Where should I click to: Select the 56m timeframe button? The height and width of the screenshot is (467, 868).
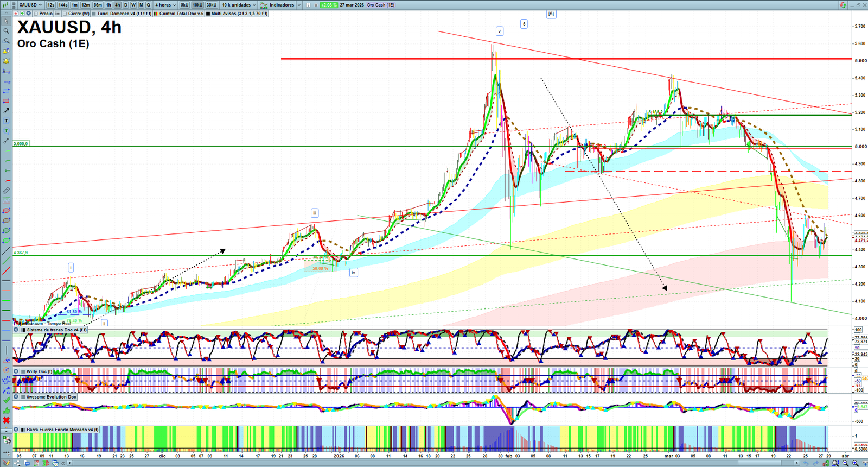point(98,5)
